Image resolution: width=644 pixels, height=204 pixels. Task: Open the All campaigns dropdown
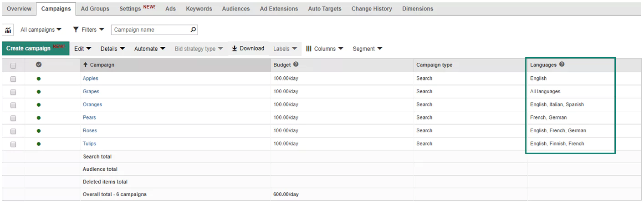click(x=41, y=30)
